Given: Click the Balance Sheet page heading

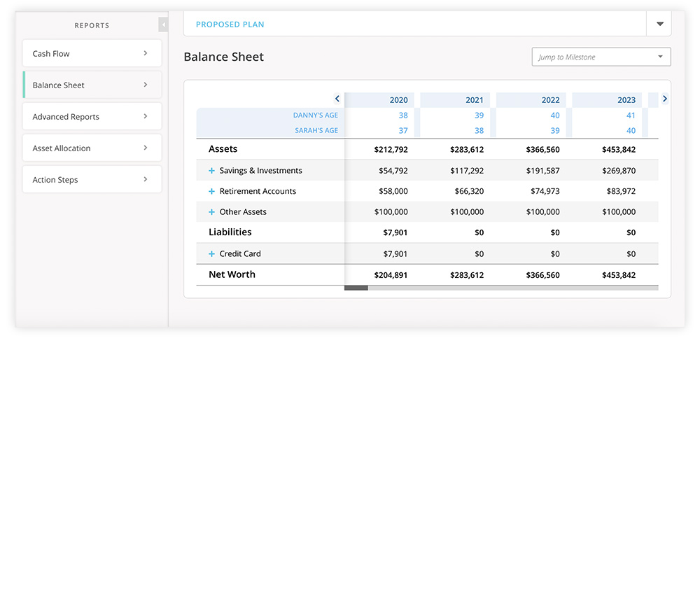Looking at the screenshot, I should [x=224, y=57].
